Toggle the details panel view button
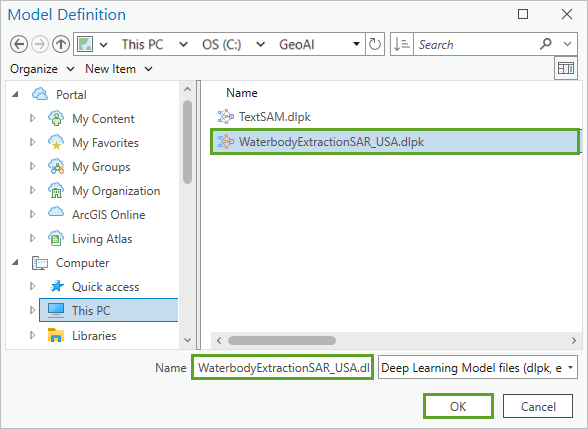The width and height of the screenshot is (588, 429). tap(566, 68)
